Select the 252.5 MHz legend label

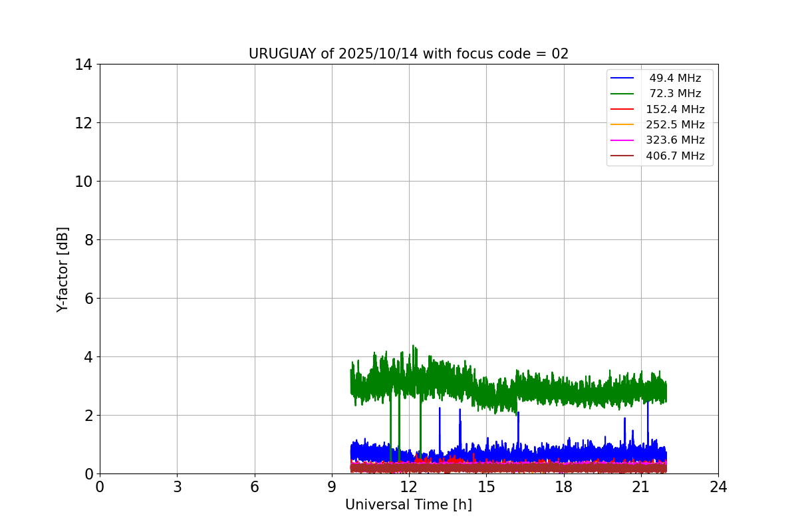tap(675, 125)
